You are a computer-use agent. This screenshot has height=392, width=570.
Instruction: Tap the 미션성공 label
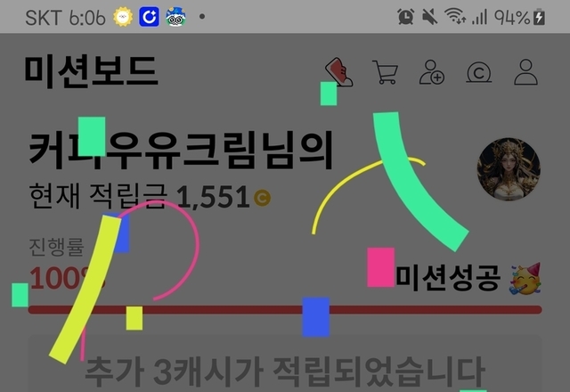[x=448, y=280]
